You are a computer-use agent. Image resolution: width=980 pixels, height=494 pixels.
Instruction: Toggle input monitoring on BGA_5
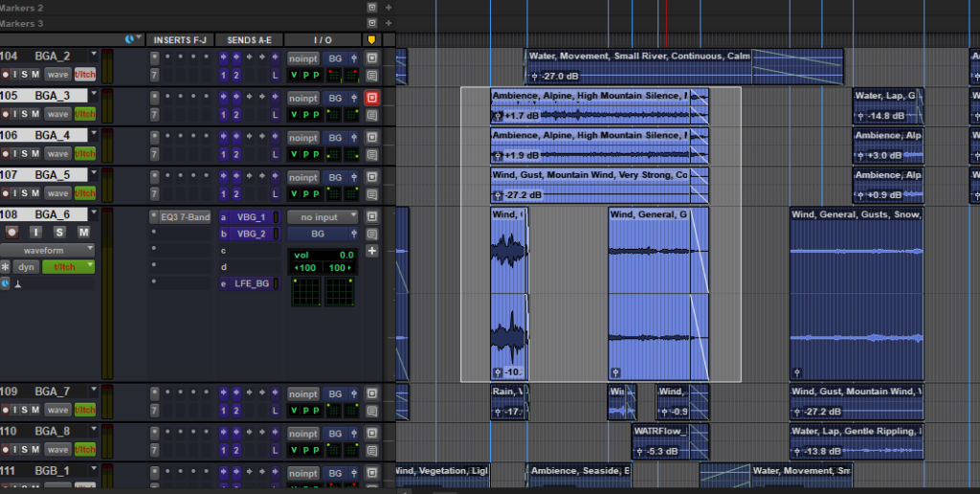point(15,193)
